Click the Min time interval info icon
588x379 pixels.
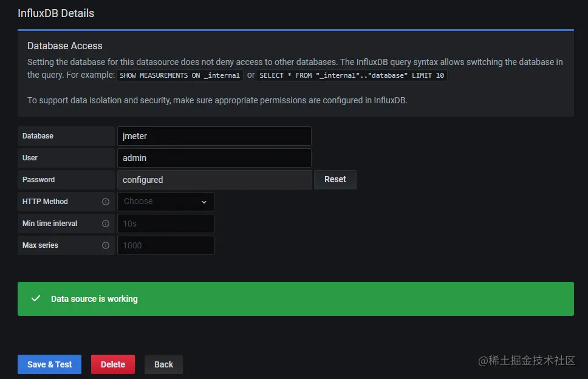point(106,224)
